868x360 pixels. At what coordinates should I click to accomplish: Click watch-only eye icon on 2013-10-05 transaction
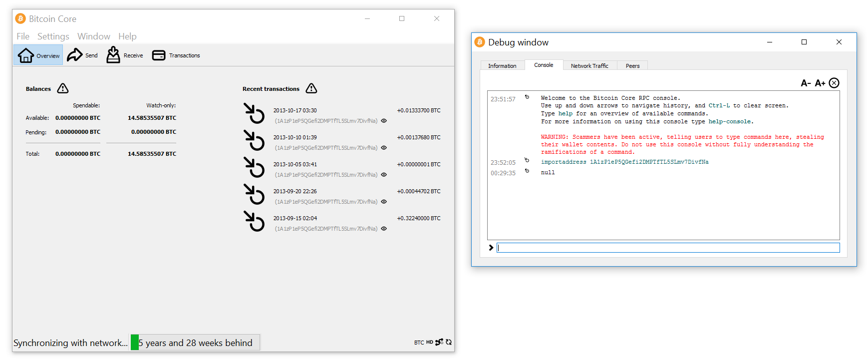click(x=384, y=175)
